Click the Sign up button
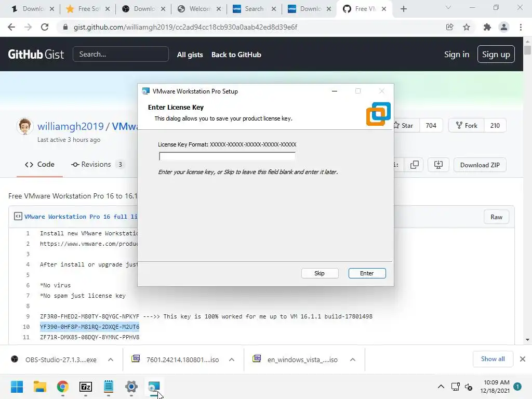 click(x=496, y=54)
